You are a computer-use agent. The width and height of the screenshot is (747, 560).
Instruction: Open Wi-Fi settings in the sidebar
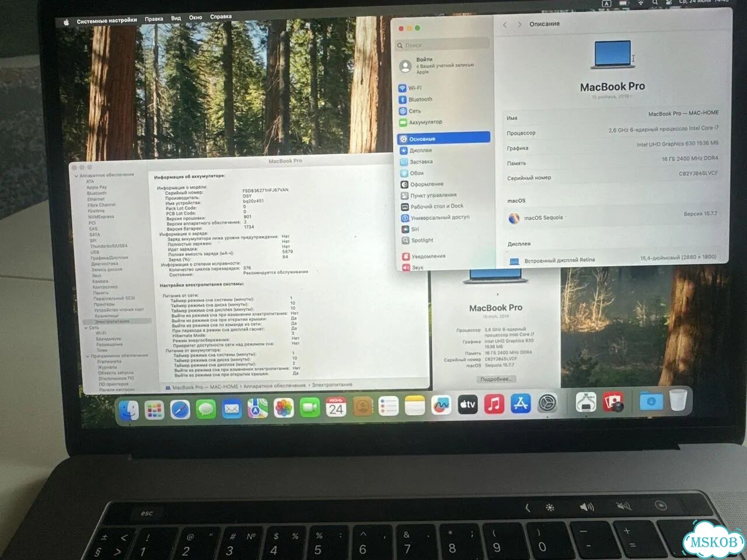pos(416,88)
